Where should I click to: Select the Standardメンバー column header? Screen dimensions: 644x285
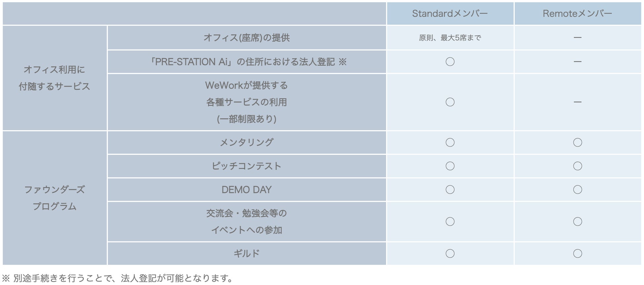pos(450,14)
